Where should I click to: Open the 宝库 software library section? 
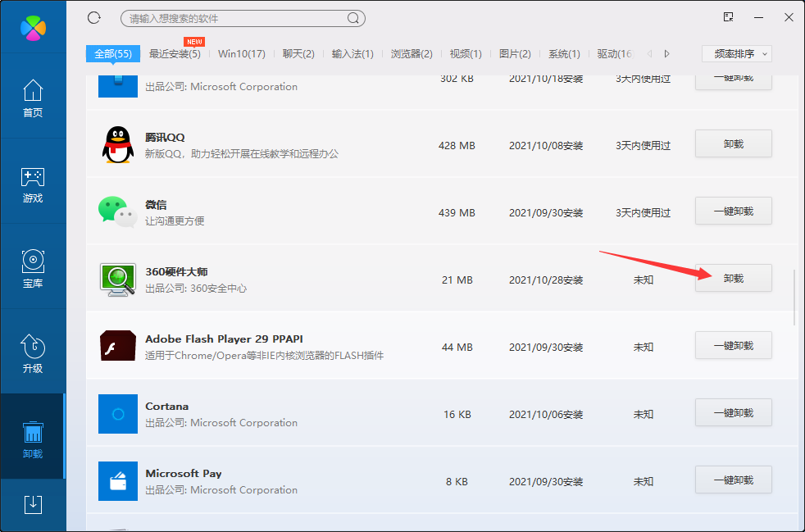tap(33, 269)
